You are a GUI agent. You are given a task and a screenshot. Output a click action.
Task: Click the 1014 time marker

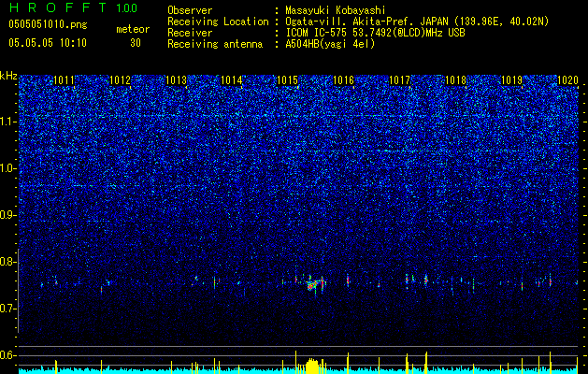[232, 80]
